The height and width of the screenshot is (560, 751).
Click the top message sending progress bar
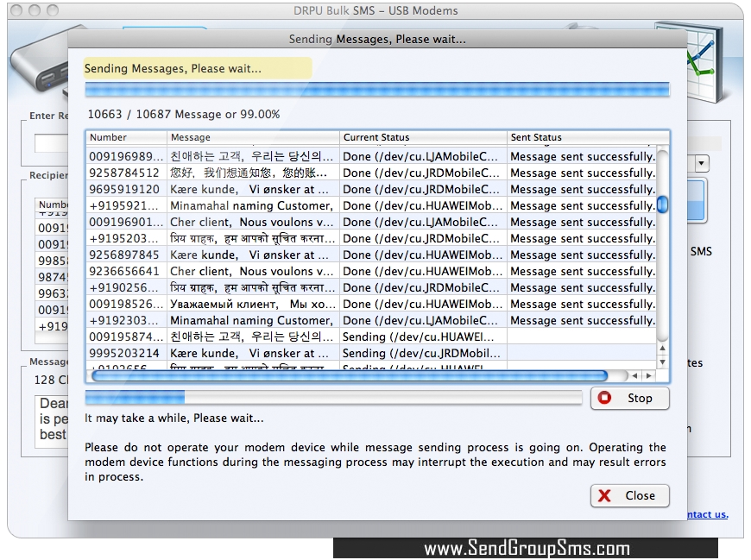pyautogui.click(x=377, y=90)
